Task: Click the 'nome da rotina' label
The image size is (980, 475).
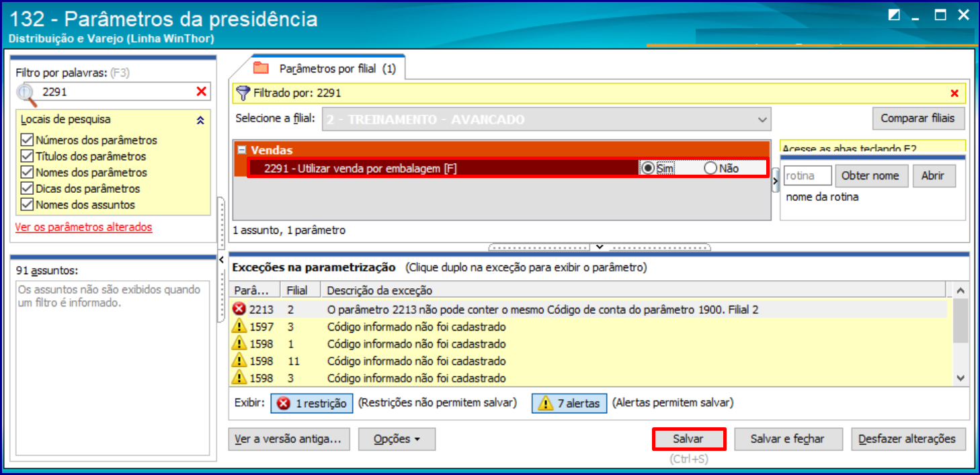Action: tap(822, 198)
